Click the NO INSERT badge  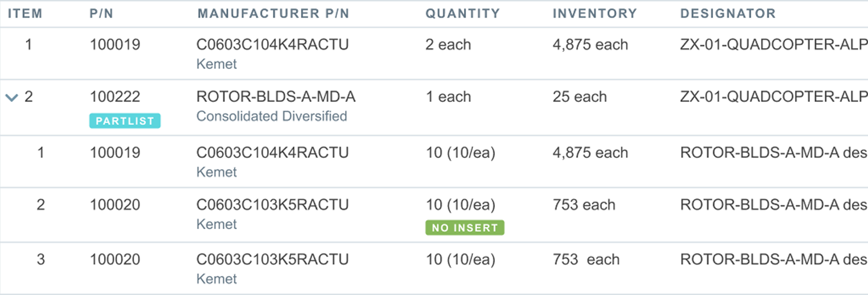point(465,228)
